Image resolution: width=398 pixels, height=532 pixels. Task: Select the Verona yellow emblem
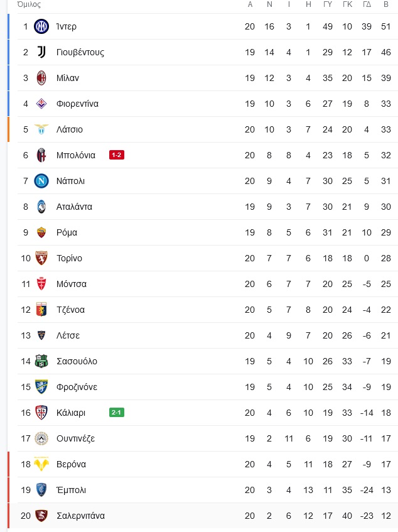(x=41, y=464)
